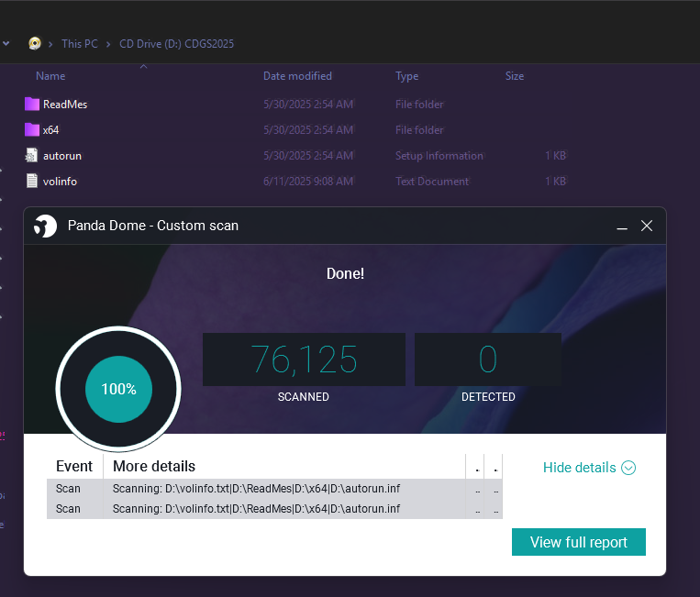The height and width of the screenshot is (597, 700).
Task: Select the volinfo text document icon
Action: 32,182
